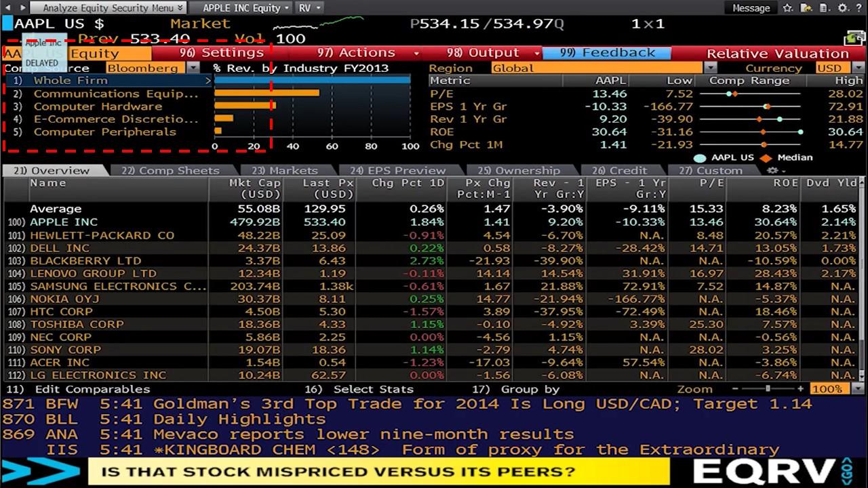Click the green camera/snapshot icon below 1x1
Viewport: 868px width, 488px height.
(854, 39)
